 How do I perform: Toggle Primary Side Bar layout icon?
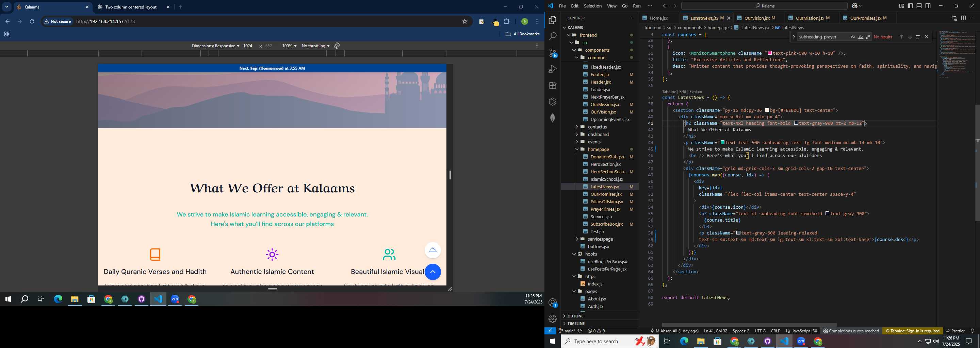click(910, 6)
